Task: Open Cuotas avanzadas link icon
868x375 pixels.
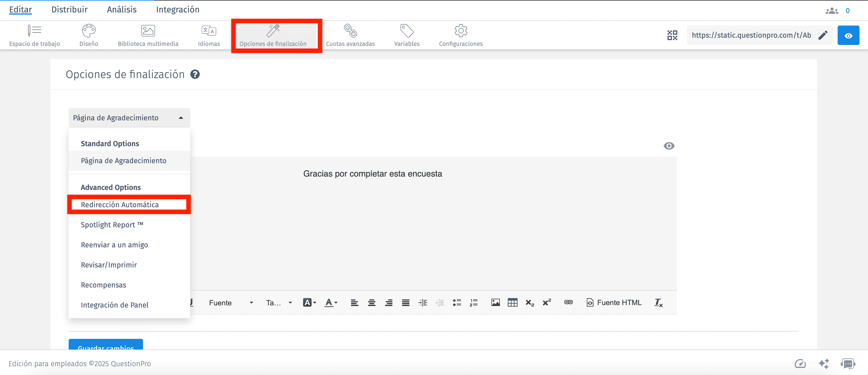Action: (350, 31)
